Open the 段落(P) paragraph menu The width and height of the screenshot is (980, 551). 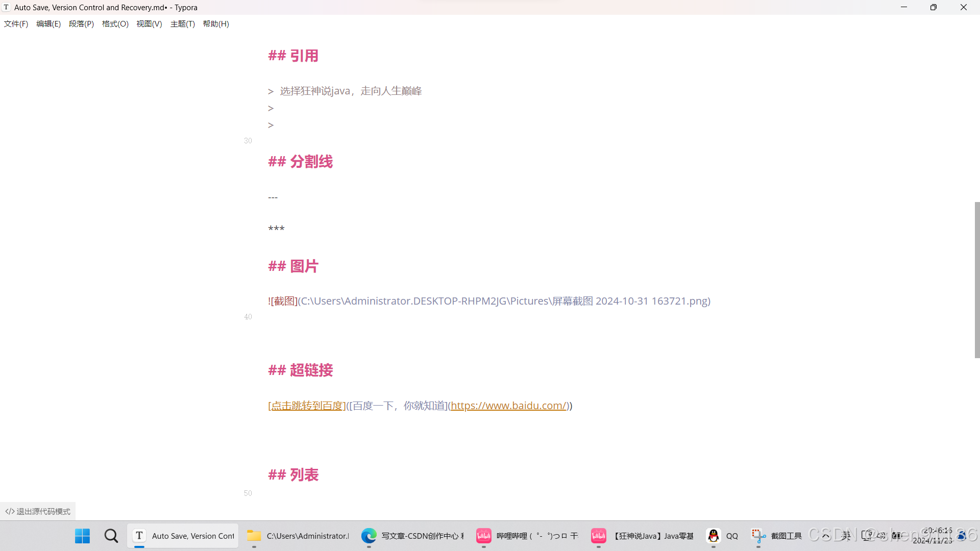click(x=81, y=24)
